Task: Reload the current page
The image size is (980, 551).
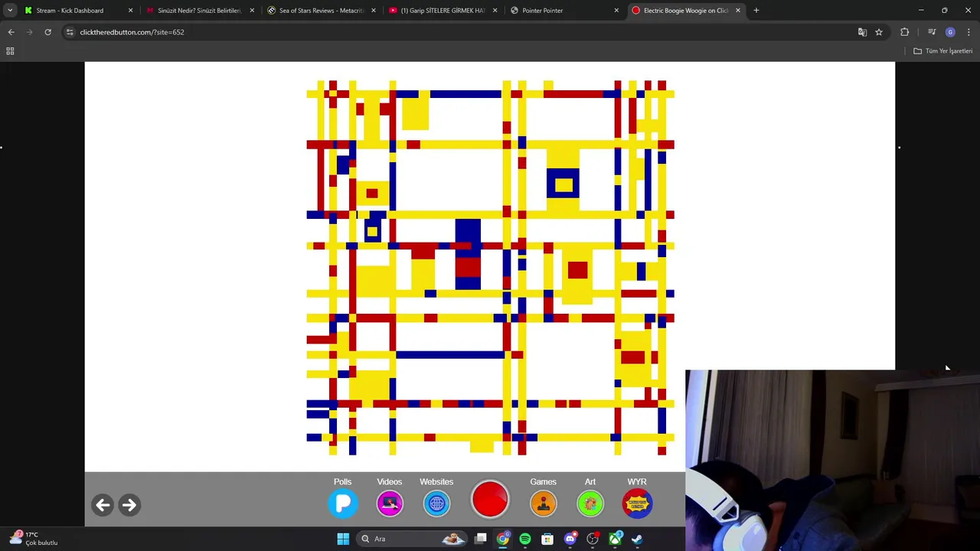Action: [47, 32]
